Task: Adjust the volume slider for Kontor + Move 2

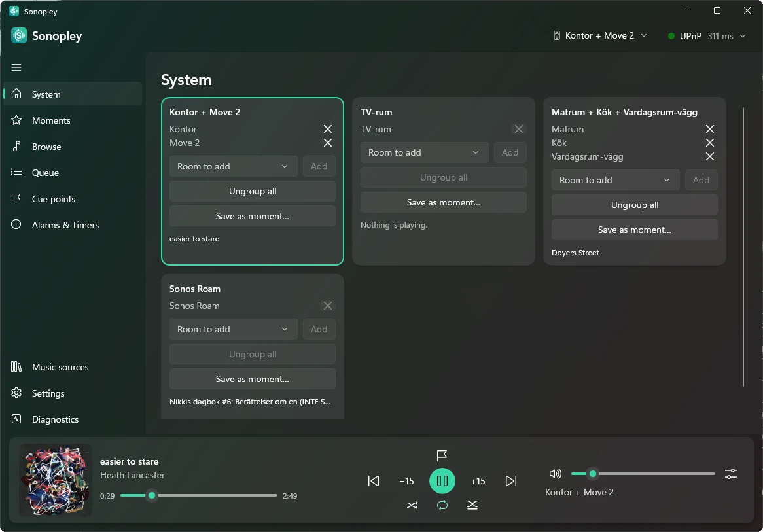Action: coord(643,474)
